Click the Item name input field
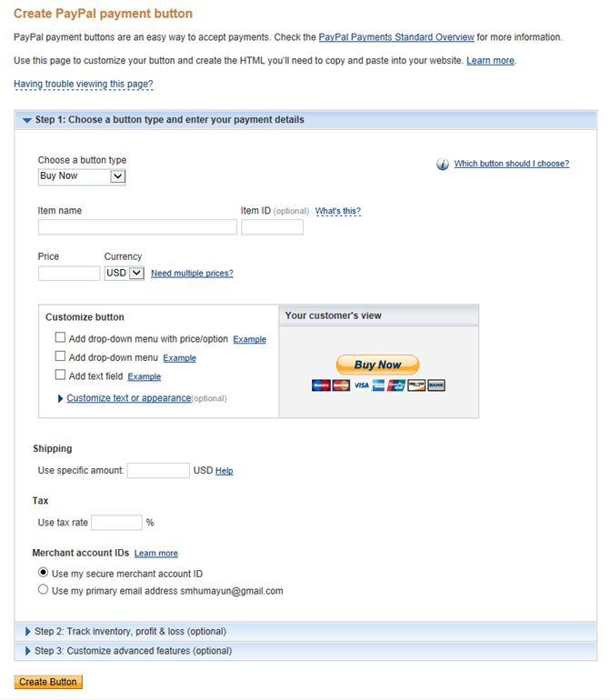610x700 pixels. click(137, 227)
